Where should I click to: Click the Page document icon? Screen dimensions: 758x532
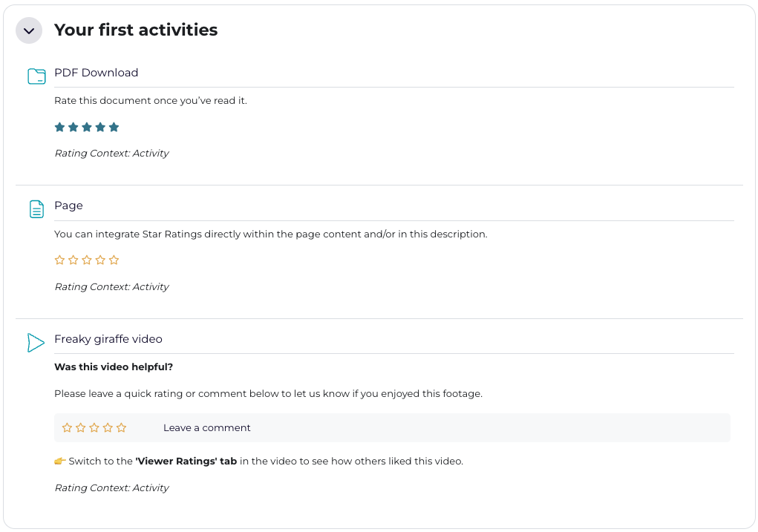[x=36, y=209]
